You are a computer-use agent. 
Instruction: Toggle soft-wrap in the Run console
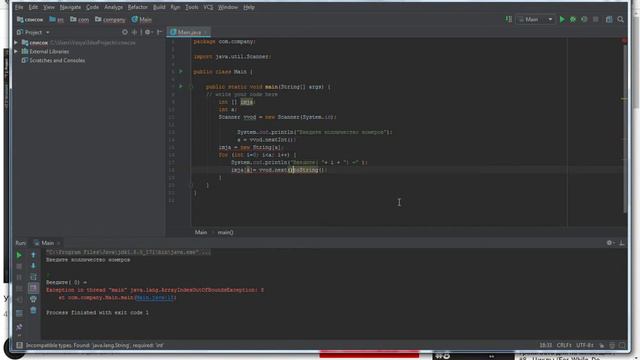point(33,277)
